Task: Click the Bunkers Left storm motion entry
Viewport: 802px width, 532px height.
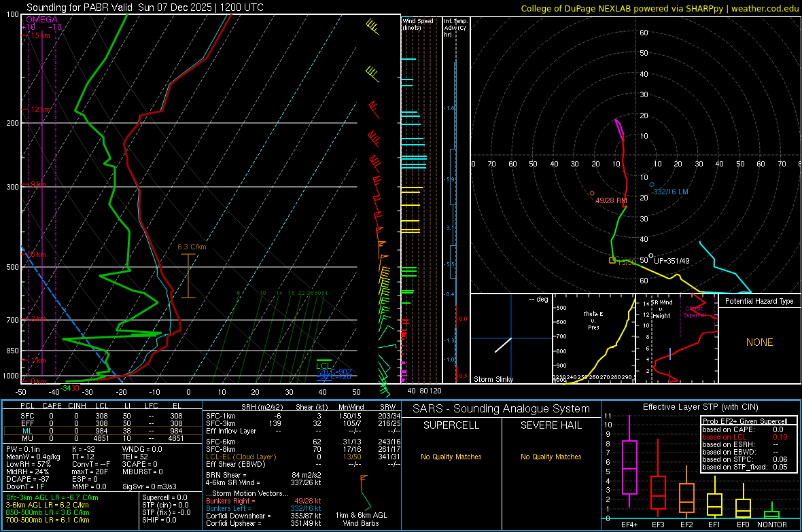Action: (264, 508)
